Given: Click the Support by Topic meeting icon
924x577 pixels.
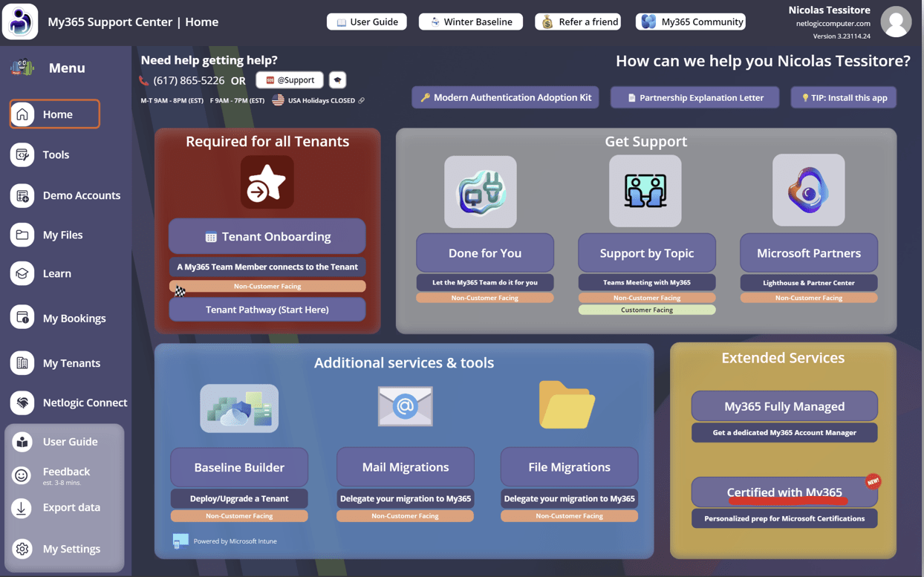Looking at the screenshot, I should coord(645,191).
